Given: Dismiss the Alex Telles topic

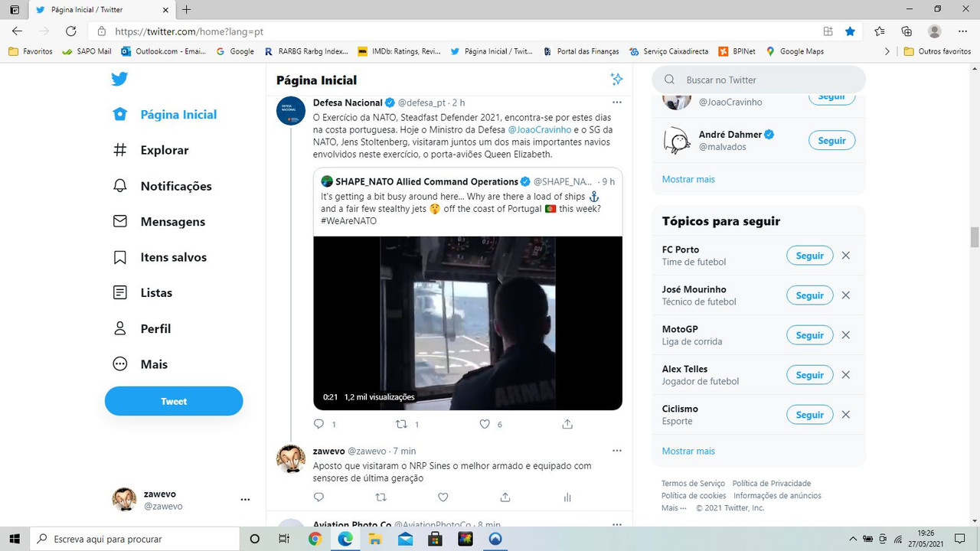Looking at the screenshot, I should pos(846,375).
